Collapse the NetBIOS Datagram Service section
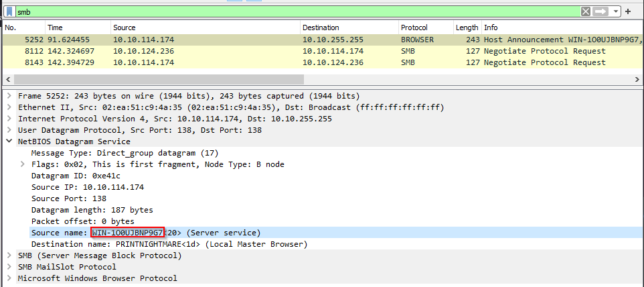The image size is (644, 287). (x=9, y=141)
